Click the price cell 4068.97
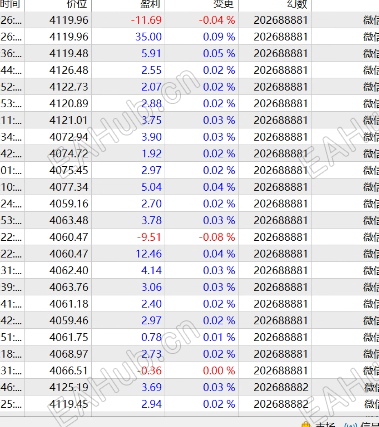 pos(69,354)
